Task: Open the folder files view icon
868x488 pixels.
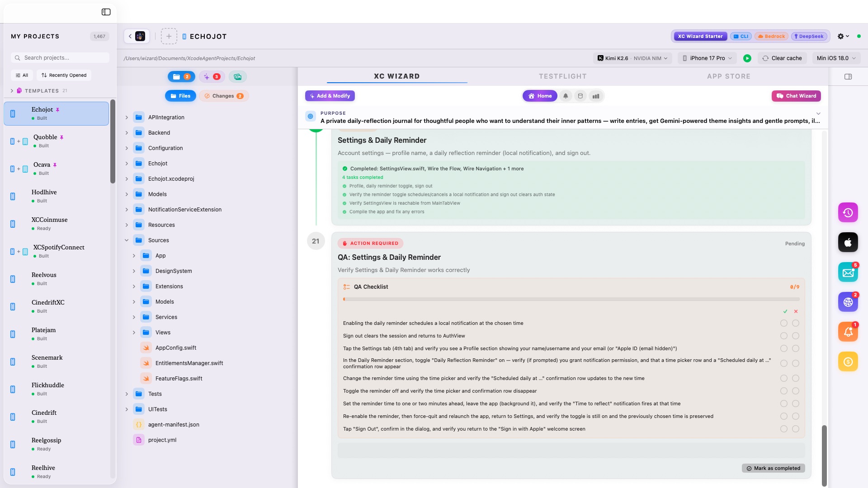Action: click(181, 77)
